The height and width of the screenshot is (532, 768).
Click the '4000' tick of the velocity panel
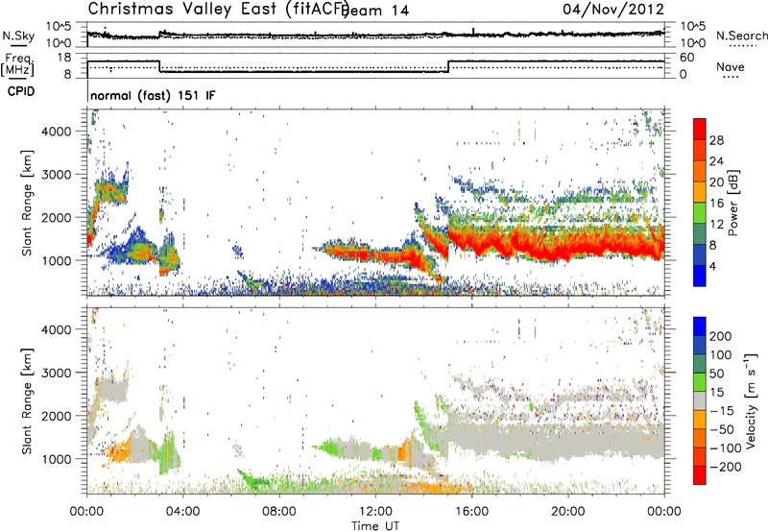[56, 329]
